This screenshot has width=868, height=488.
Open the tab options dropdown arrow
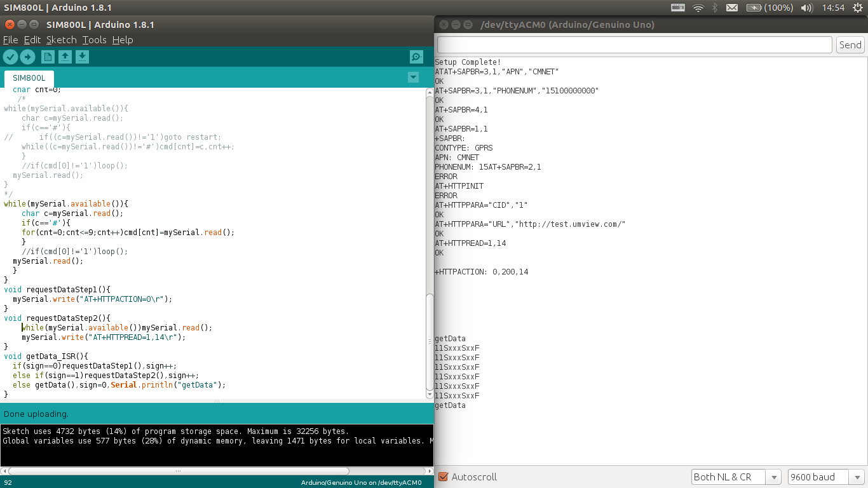(413, 77)
